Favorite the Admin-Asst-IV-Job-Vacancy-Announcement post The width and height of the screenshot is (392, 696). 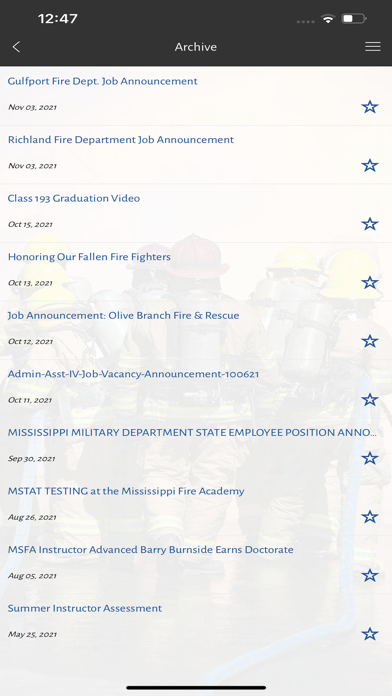point(369,400)
